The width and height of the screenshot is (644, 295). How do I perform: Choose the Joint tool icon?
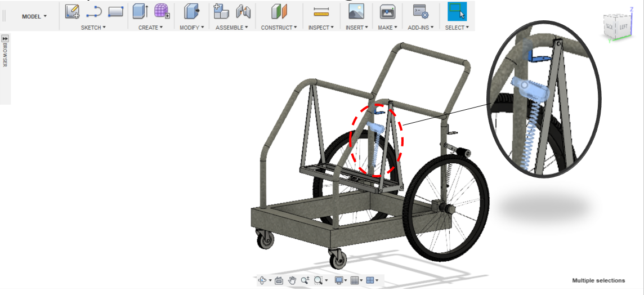(243, 11)
